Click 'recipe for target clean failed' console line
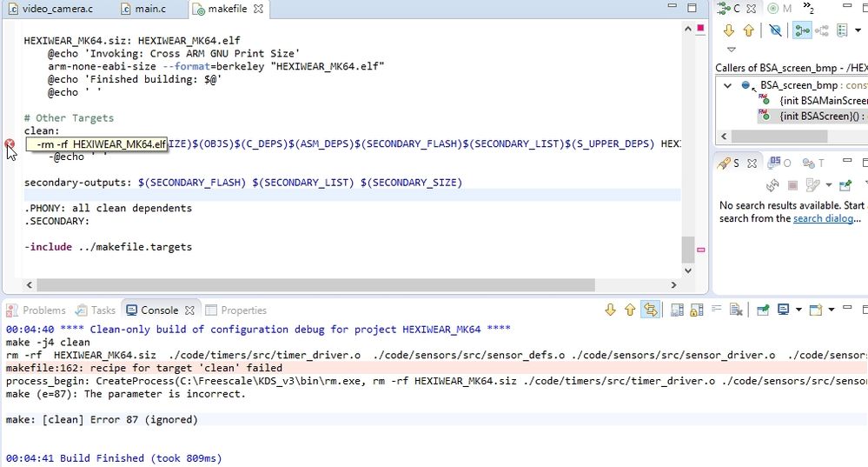The width and height of the screenshot is (868, 467). point(144,368)
